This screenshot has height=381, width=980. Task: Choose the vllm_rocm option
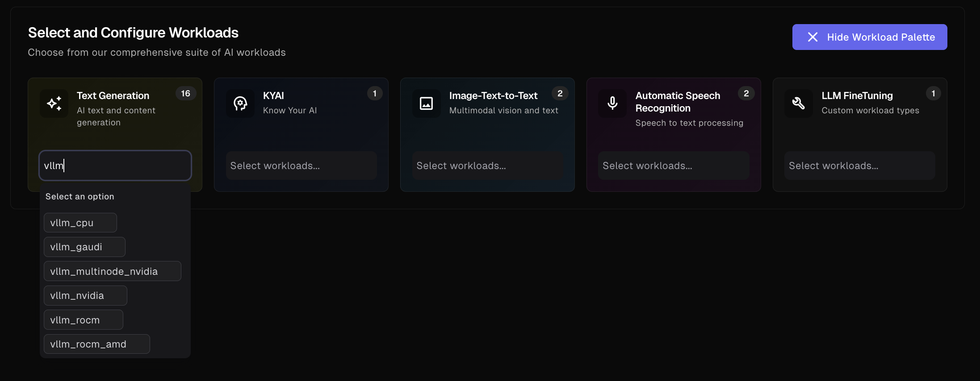tap(84, 320)
